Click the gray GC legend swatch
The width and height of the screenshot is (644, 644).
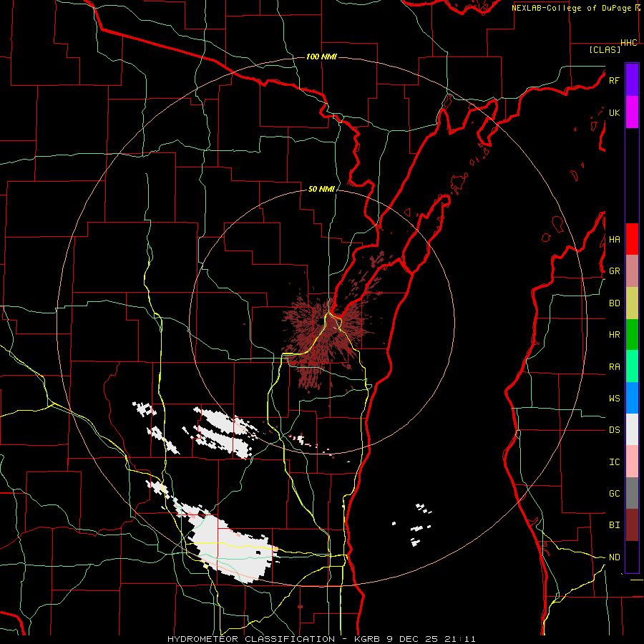pyautogui.click(x=632, y=493)
